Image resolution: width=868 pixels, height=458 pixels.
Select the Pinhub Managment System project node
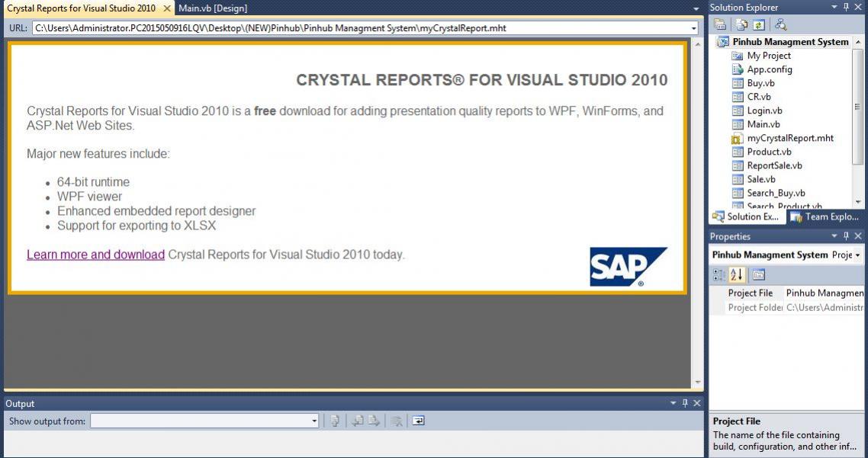[x=790, y=41]
